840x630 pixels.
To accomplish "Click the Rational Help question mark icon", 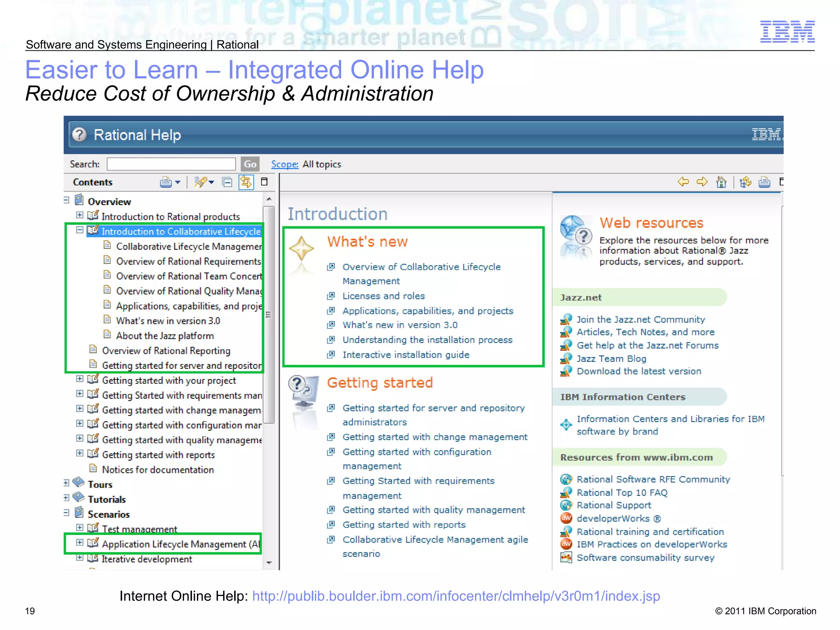I will 79,135.
